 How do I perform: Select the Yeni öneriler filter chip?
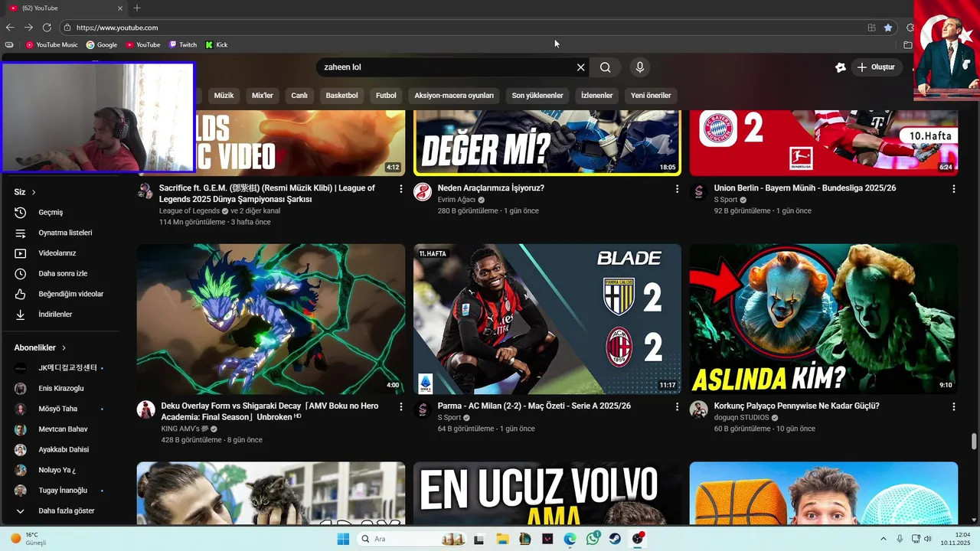[651, 96]
